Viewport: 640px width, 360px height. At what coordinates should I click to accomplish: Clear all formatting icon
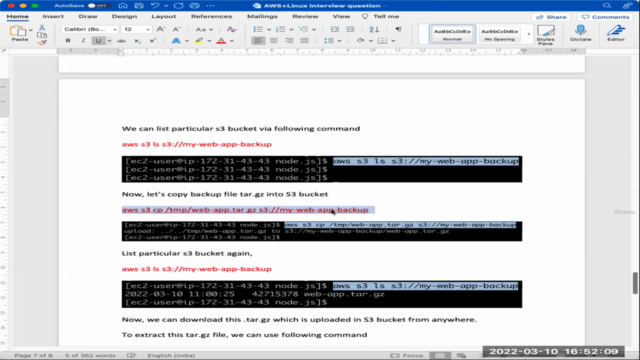(x=231, y=29)
